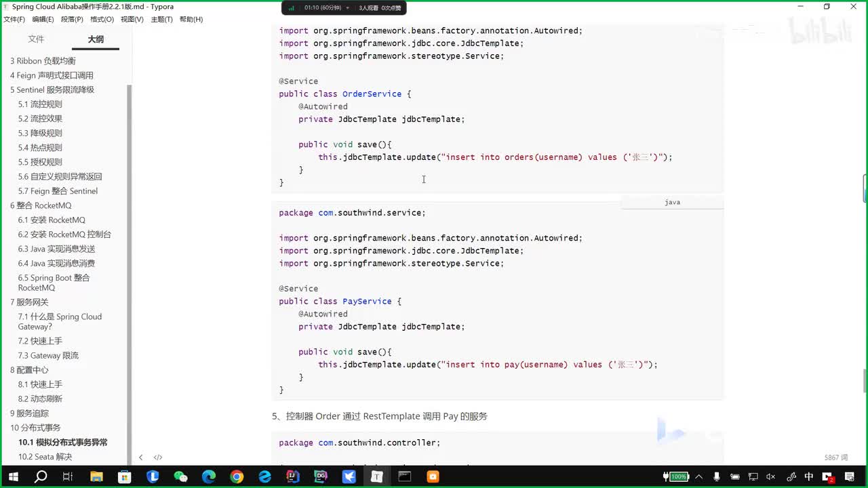Switch sidebar to 文件 tab
868x488 pixels.
pyautogui.click(x=36, y=39)
